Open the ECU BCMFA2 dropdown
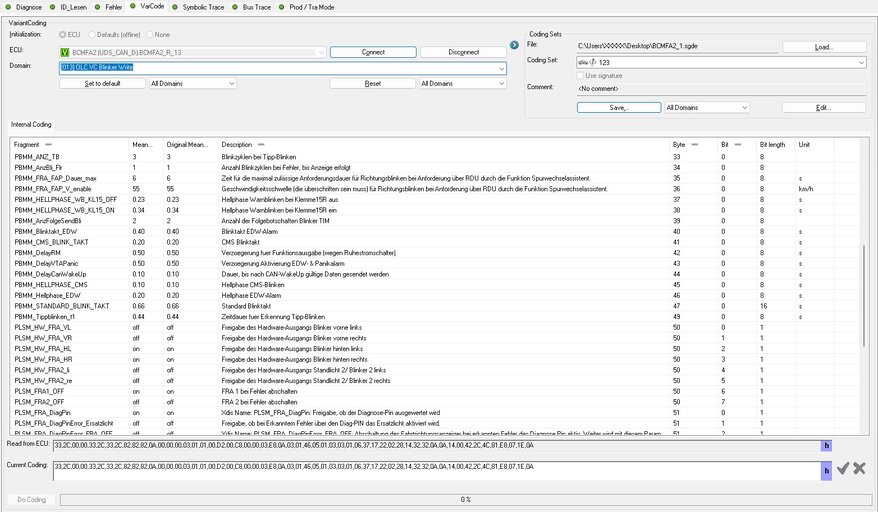The height and width of the screenshot is (512, 878). [321, 53]
